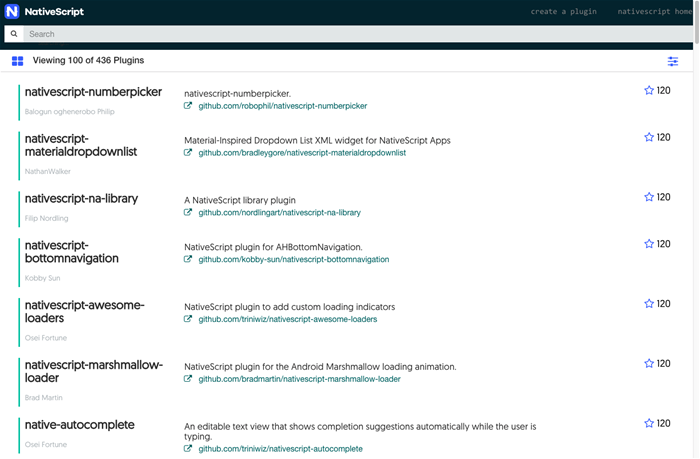The image size is (700, 459).
Task: Click the editable text view description
Action: [x=360, y=431]
